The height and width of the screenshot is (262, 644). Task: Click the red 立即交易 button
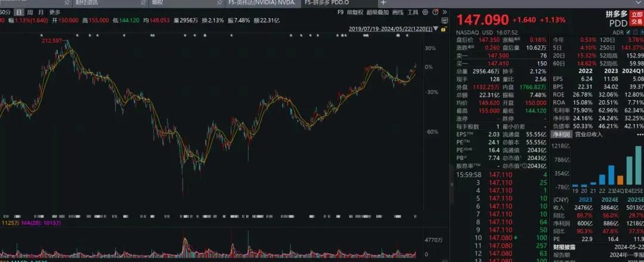(637, 18)
